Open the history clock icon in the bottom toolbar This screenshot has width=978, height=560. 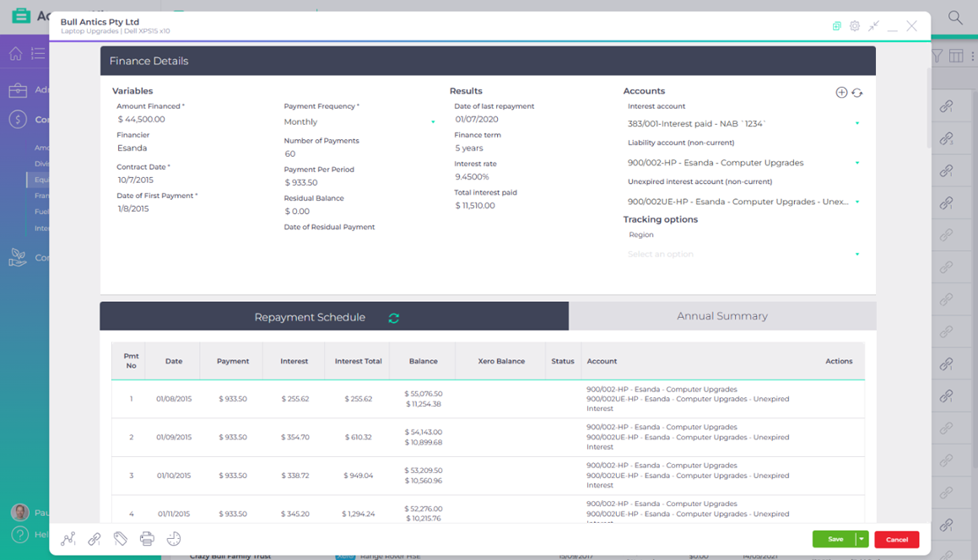tap(174, 538)
